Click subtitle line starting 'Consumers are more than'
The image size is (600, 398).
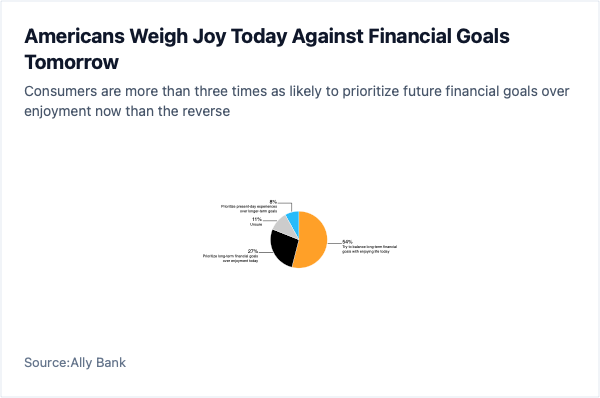tap(297, 91)
